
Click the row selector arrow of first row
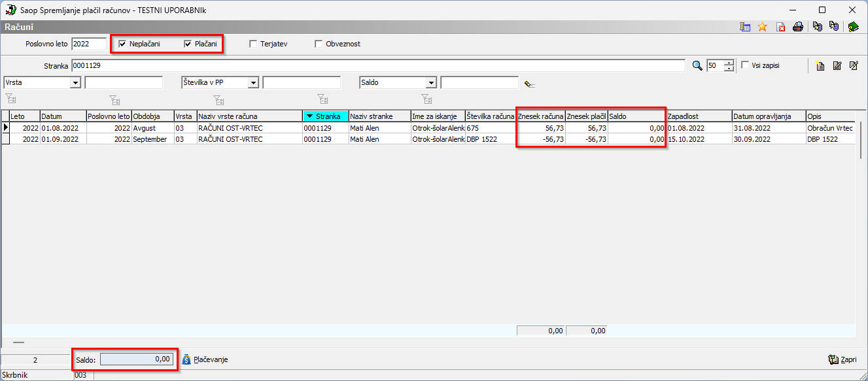pyautogui.click(x=6, y=128)
